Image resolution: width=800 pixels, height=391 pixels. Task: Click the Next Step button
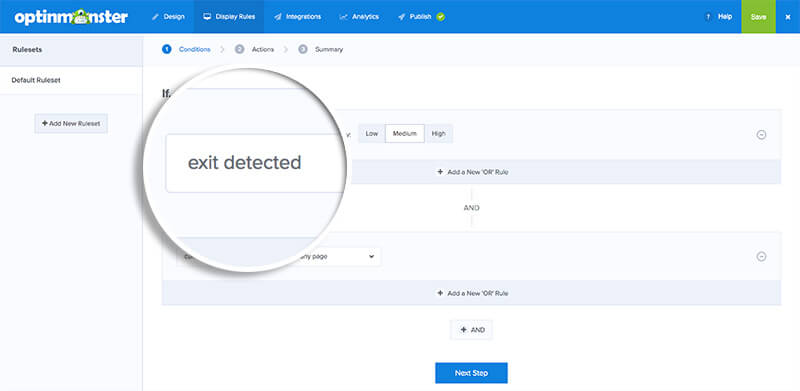[471, 373]
